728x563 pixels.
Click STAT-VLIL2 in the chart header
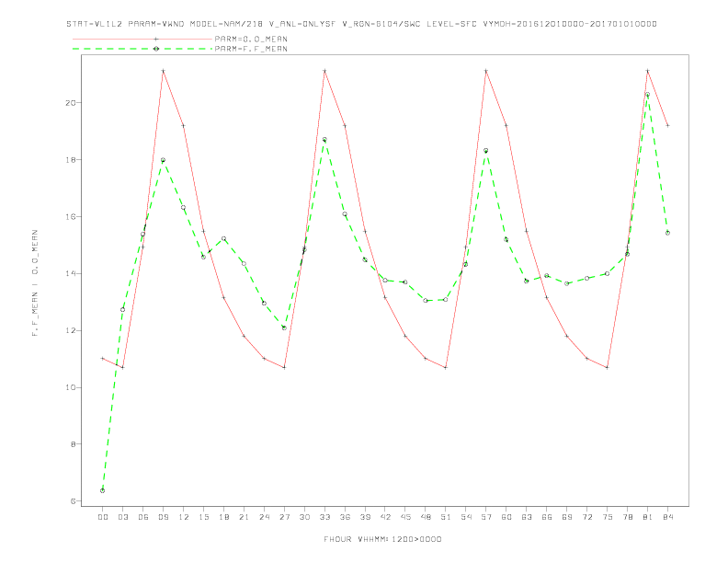(95, 24)
